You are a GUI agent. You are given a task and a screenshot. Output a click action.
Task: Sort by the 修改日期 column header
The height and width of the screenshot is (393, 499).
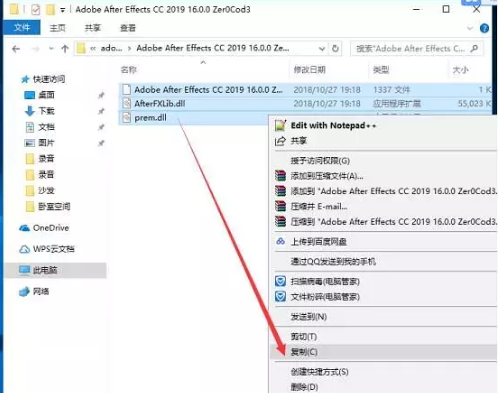coord(309,70)
